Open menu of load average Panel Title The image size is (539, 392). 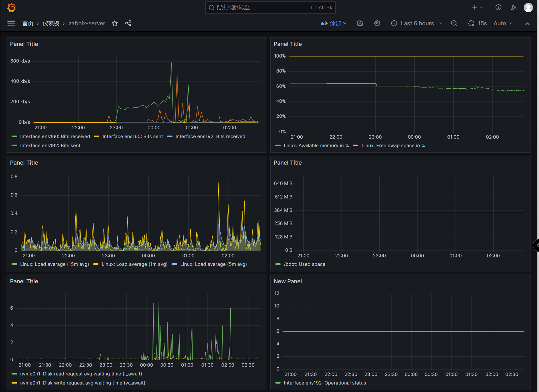coord(24,163)
